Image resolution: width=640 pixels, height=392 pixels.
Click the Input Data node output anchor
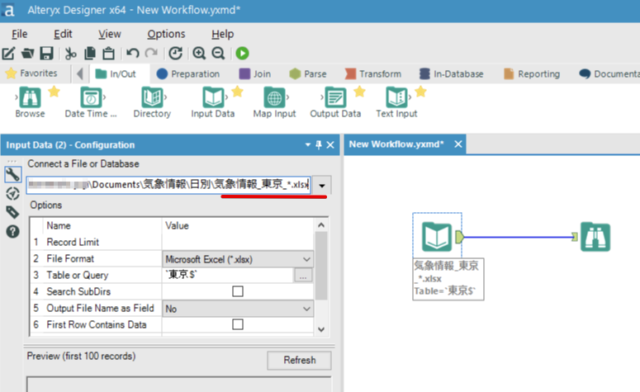[459, 237]
